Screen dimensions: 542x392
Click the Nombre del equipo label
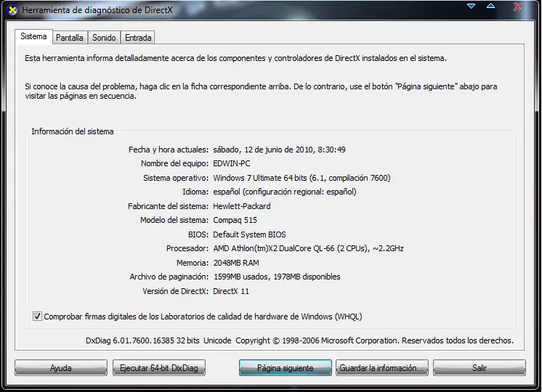pyautogui.click(x=174, y=163)
